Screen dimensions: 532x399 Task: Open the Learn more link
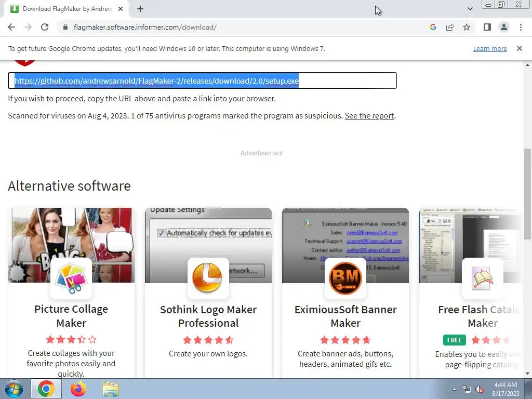tap(490, 48)
